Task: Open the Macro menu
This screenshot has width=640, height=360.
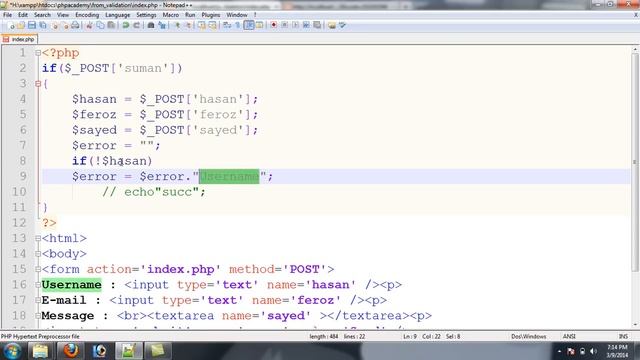Action: (x=171, y=15)
